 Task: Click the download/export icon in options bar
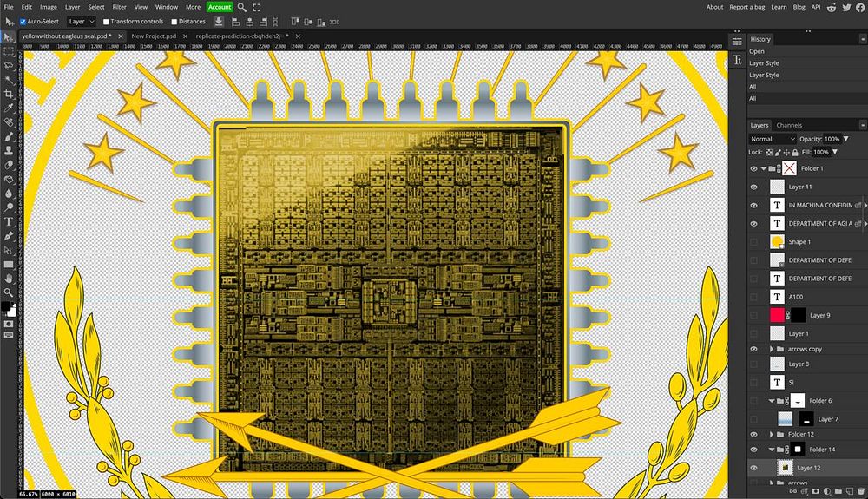[219, 22]
